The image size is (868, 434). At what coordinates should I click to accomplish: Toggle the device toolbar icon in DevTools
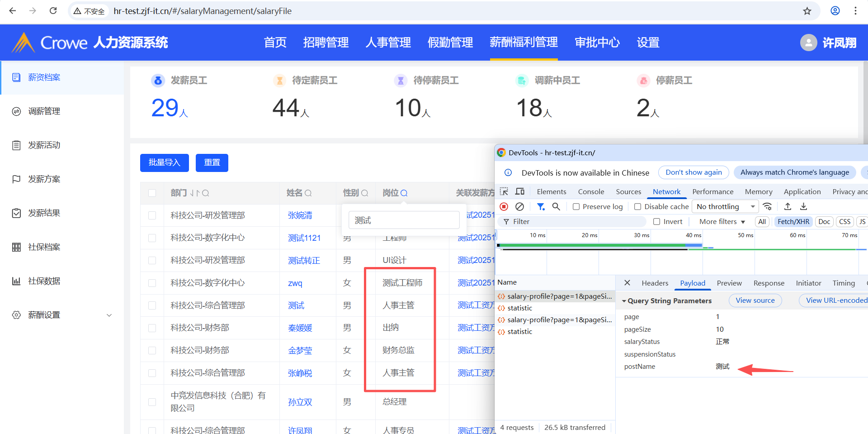520,191
